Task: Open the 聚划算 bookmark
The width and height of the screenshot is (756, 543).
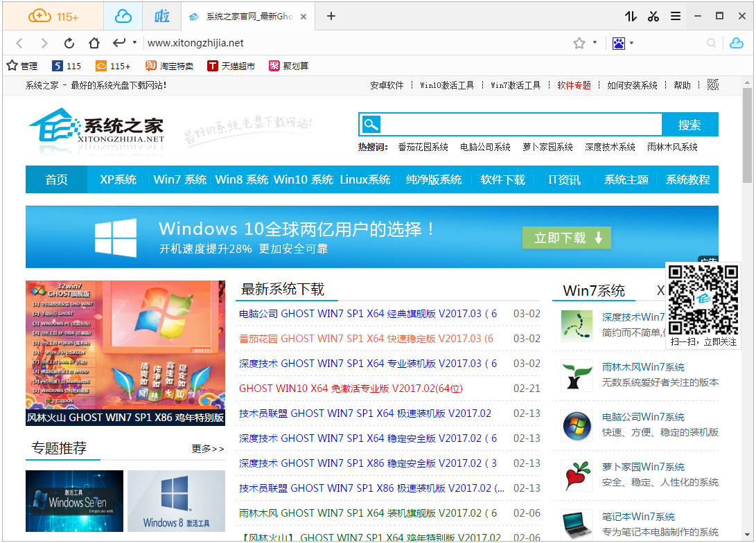Action: [x=288, y=66]
